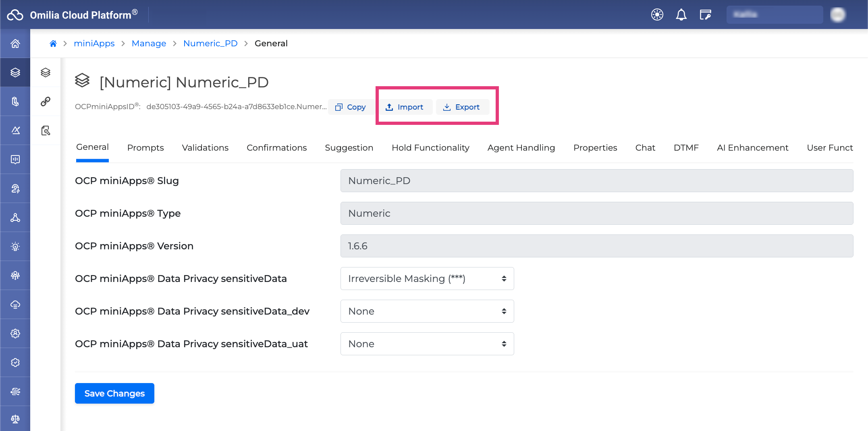
Task: Open the home icon in the left sidebar
Action: [x=15, y=44]
